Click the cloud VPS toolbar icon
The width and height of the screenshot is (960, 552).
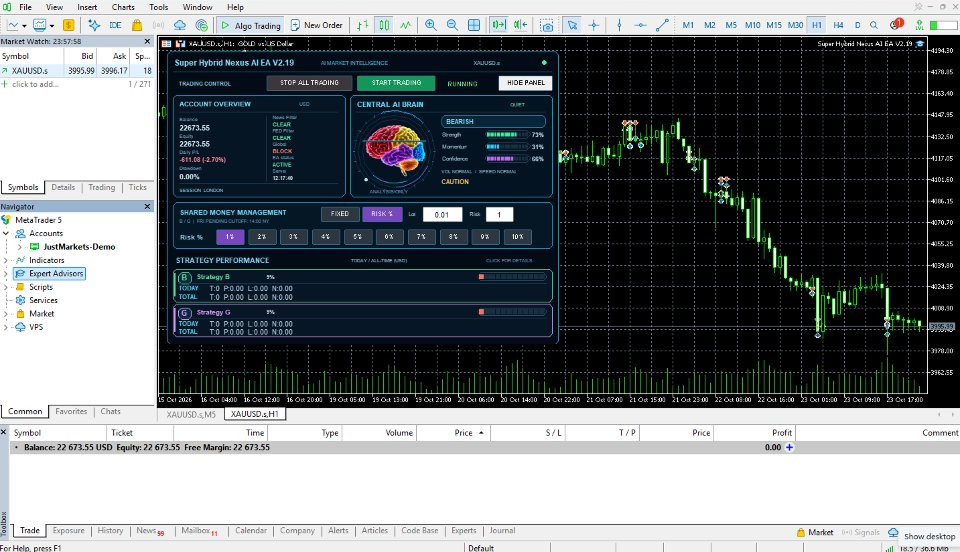pos(180,25)
